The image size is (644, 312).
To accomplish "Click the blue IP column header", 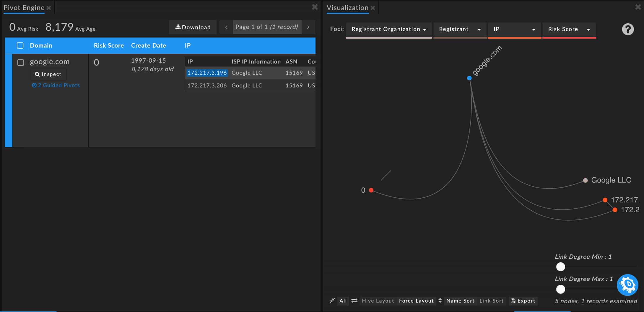I will click(x=188, y=45).
